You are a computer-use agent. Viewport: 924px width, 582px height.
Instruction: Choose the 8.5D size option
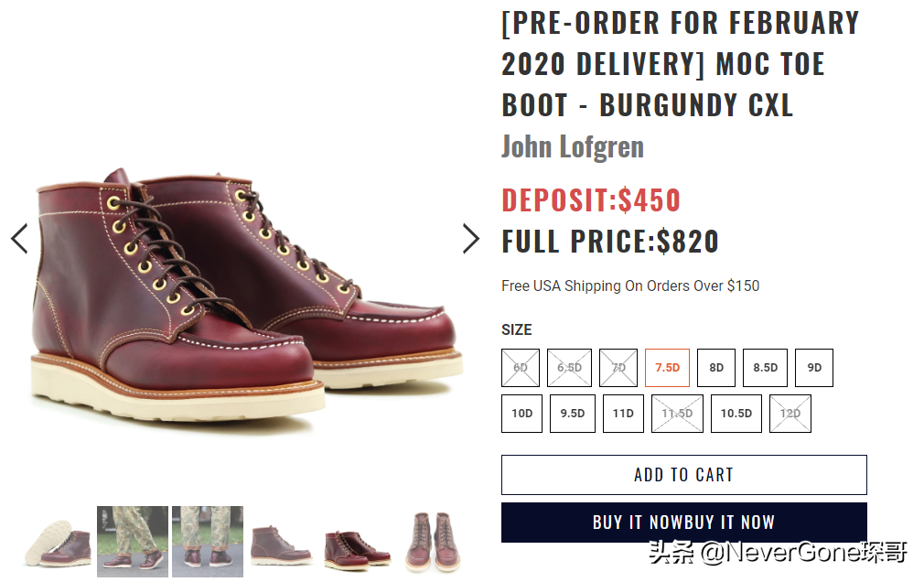coord(765,368)
